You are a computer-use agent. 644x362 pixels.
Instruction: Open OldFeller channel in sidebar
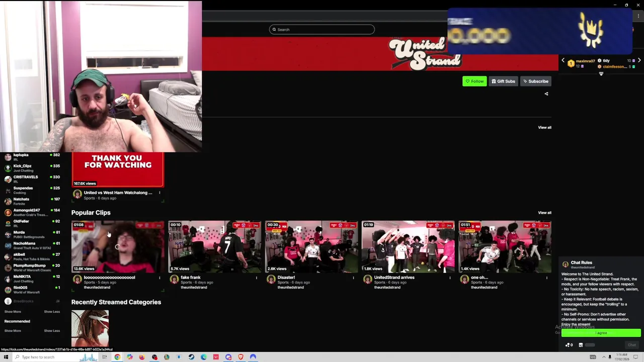31,223
